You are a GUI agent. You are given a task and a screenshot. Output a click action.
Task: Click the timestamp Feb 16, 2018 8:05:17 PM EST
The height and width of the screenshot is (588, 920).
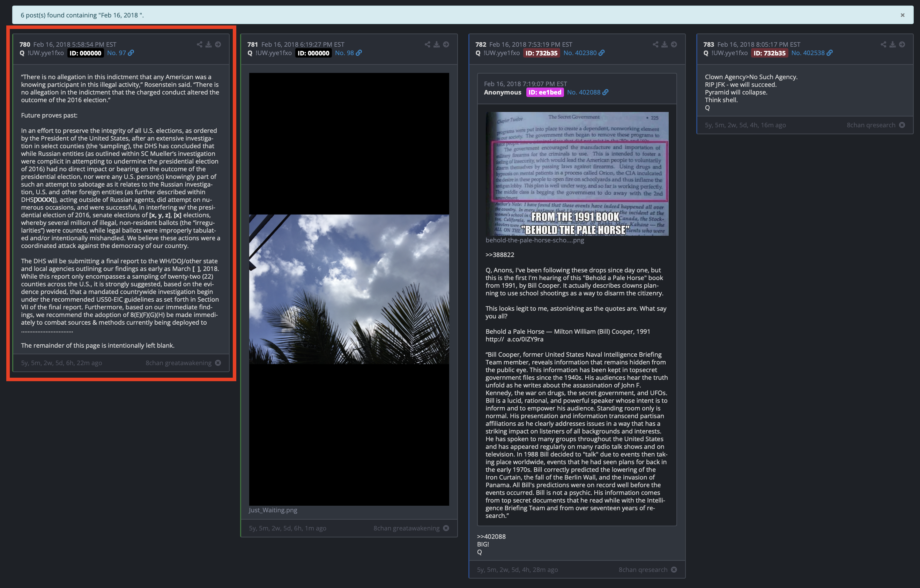tap(759, 45)
